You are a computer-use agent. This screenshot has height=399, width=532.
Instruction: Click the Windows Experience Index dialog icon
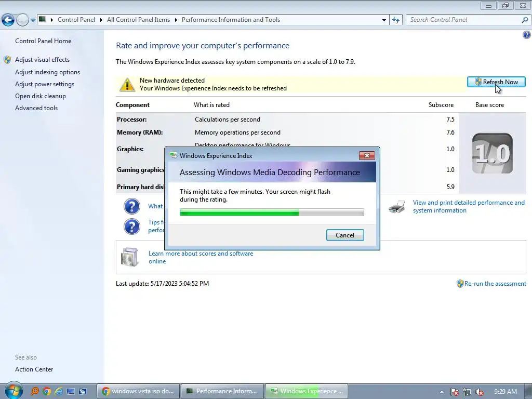pyautogui.click(x=174, y=156)
